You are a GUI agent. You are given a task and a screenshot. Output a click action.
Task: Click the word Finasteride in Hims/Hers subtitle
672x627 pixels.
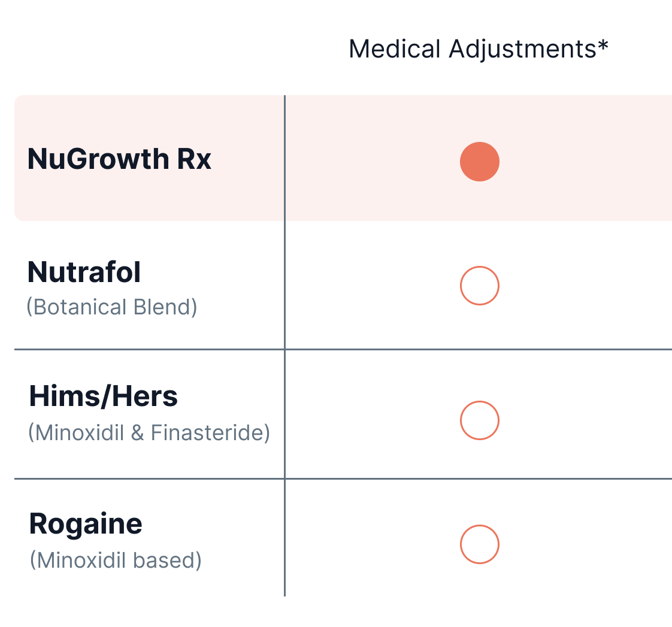pos(210,432)
